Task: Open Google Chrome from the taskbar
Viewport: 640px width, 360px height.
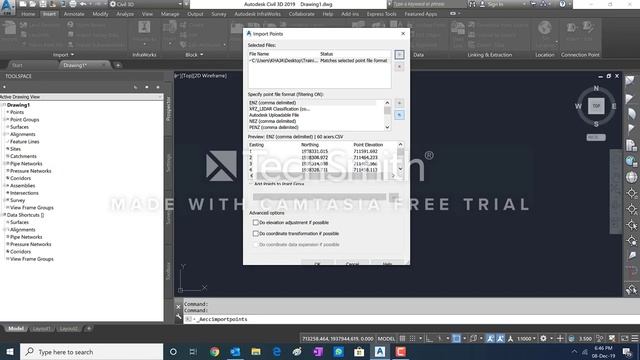Action: (x=214, y=352)
